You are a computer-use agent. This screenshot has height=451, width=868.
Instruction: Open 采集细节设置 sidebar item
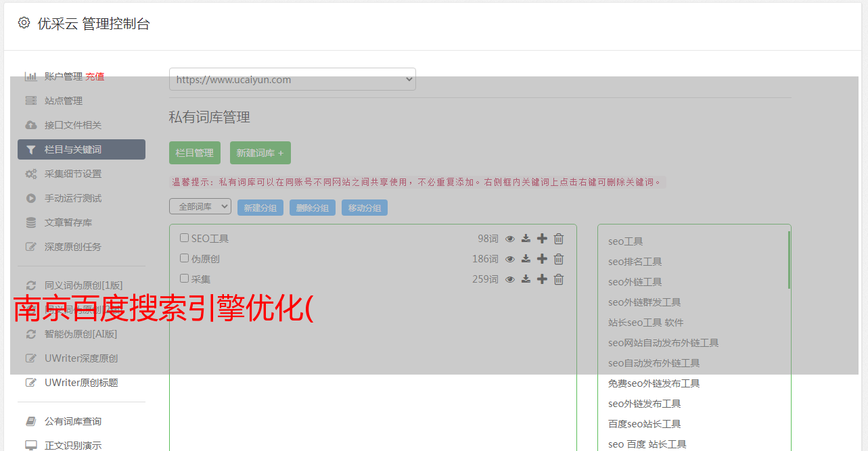click(x=73, y=174)
